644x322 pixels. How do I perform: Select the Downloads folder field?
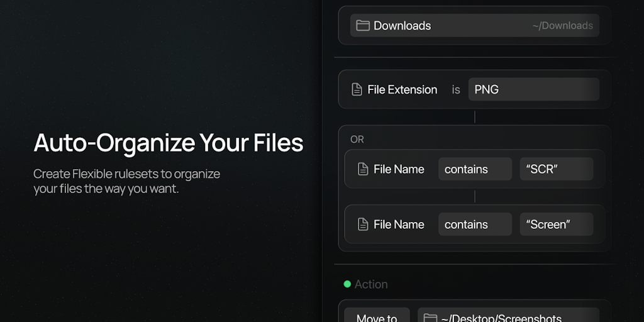[474, 25]
